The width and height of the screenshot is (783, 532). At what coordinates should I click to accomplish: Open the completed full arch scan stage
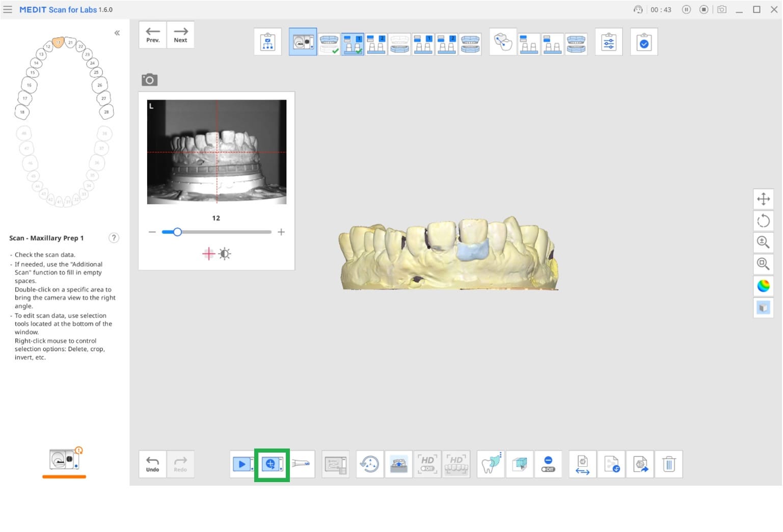pos(329,44)
